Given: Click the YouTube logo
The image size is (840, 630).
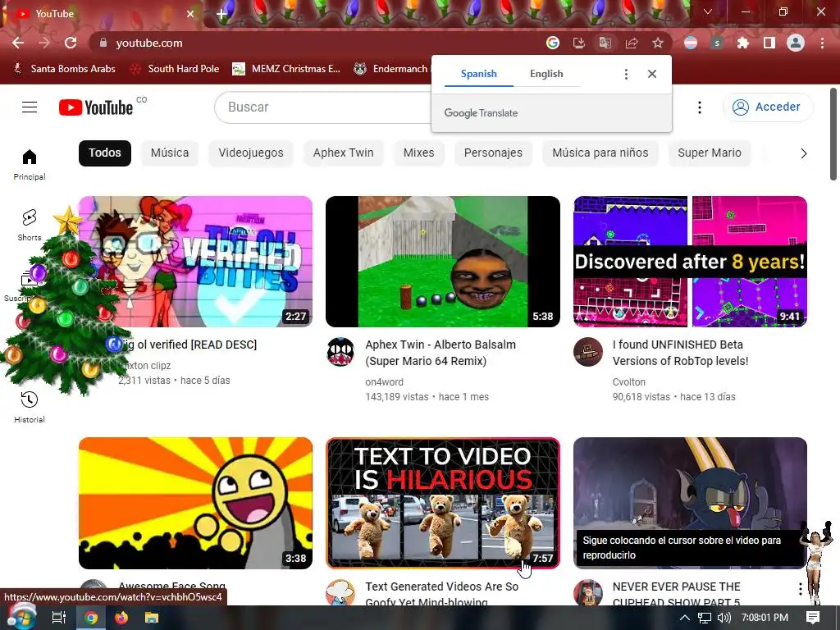Looking at the screenshot, I should pos(96,107).
